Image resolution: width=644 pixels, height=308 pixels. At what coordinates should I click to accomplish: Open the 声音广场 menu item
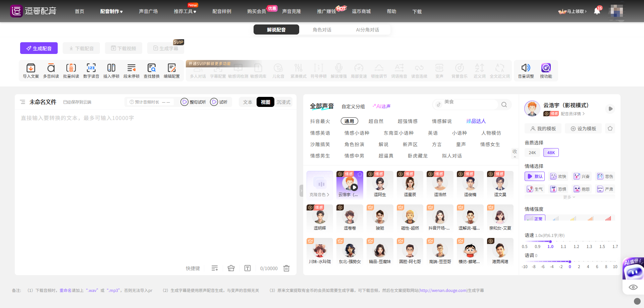pyautogui.click(x=148, y=11)
